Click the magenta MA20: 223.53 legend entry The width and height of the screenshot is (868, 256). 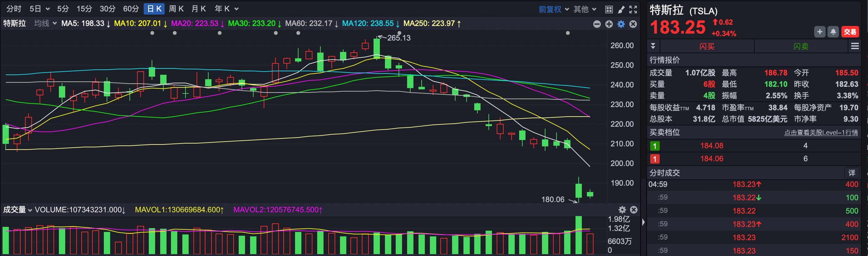pyautogui.click(x=198, y=24)
